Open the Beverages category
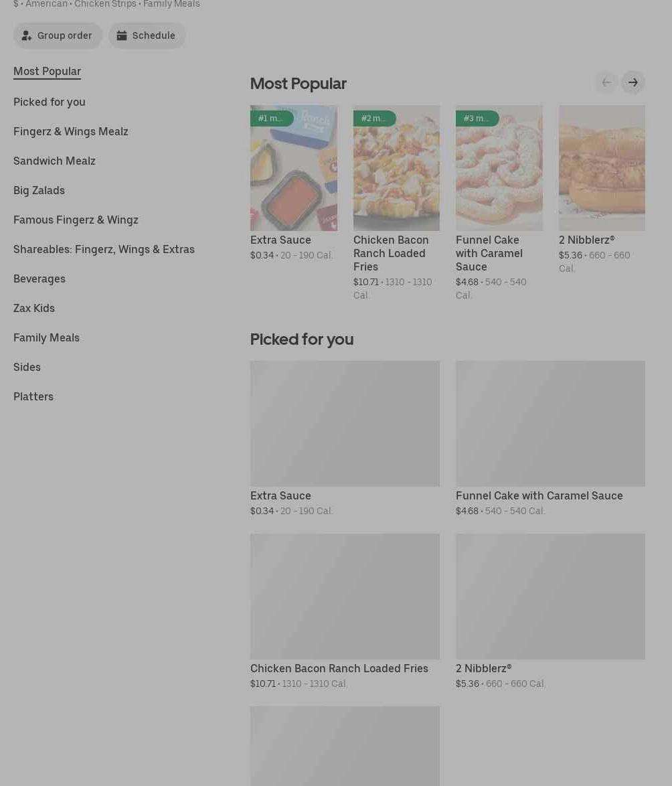 [x=39, y=279]
